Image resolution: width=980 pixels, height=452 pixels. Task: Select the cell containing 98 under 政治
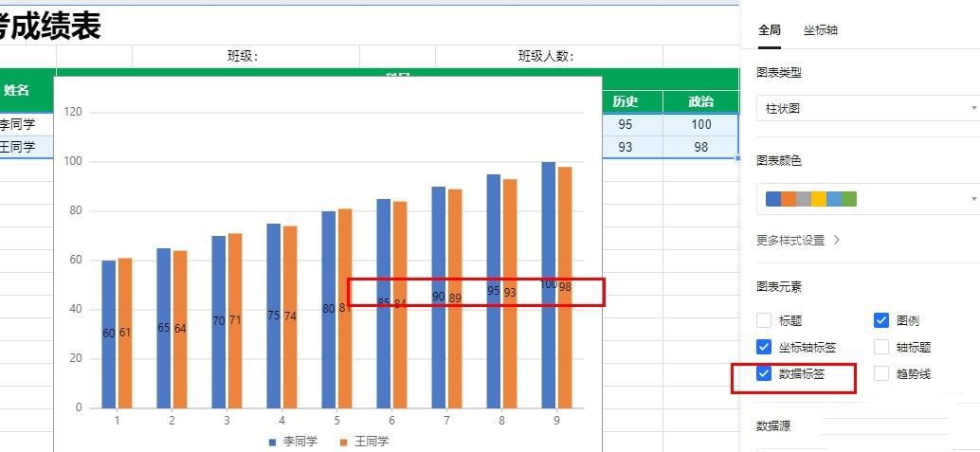click(700, 147)
